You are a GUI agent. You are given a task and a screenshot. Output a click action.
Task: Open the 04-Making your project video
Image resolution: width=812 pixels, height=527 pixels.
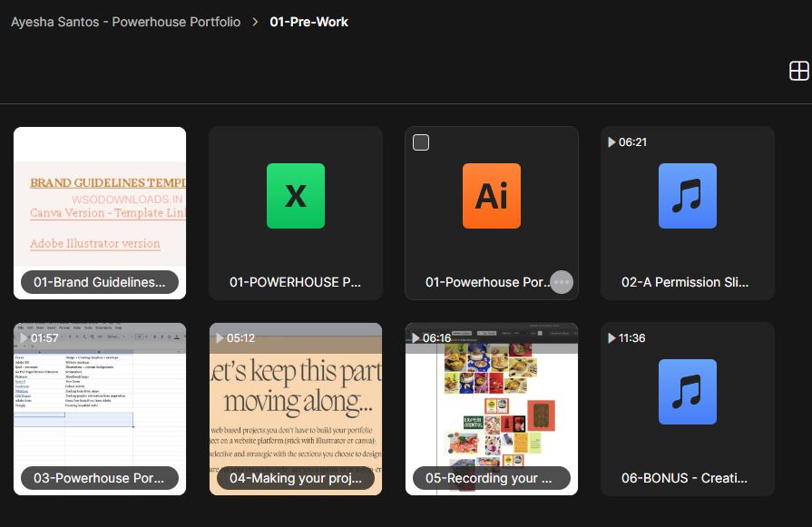[x=296, y=408]
